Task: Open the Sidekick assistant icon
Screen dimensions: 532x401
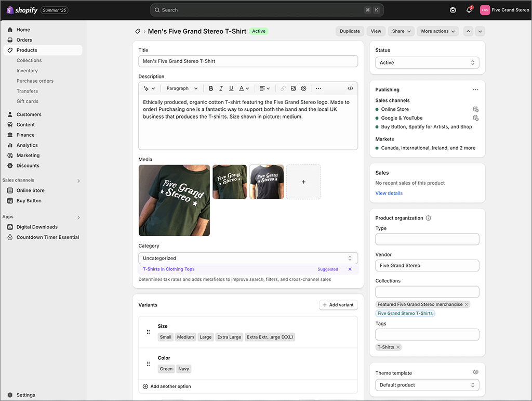Action: (453, 10)
